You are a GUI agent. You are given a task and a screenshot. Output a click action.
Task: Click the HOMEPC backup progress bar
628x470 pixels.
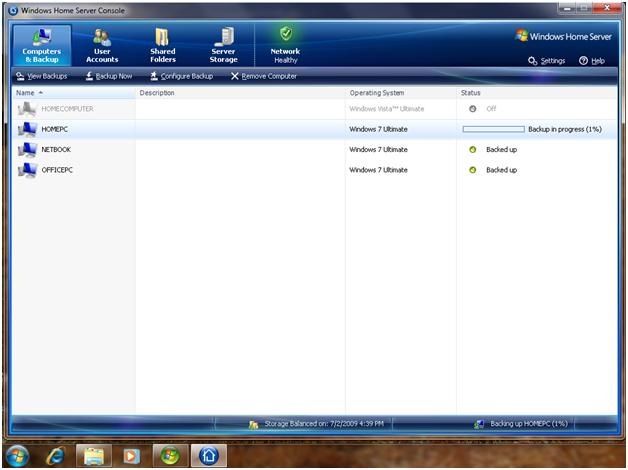tap(493, 129)
